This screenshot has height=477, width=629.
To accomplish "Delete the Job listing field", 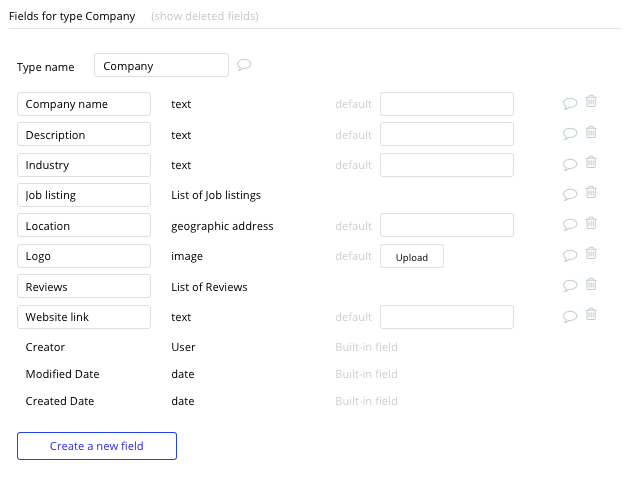I will point(591,192).
